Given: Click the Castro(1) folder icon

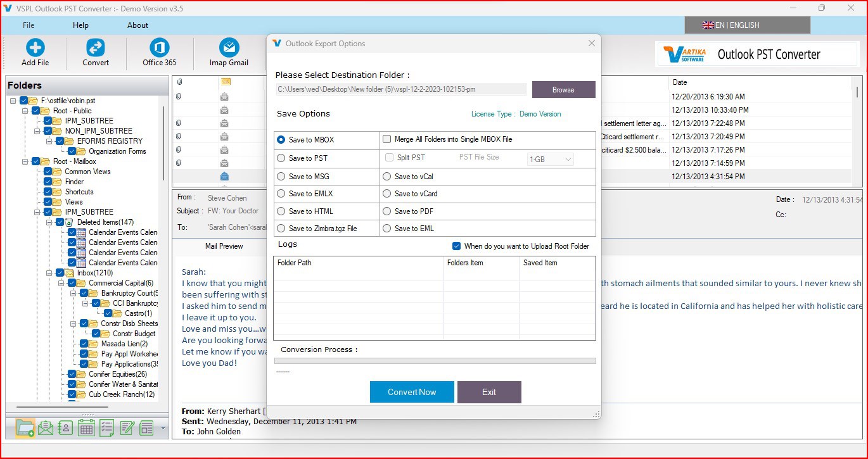Looking at the screenshot, I should point(118,313).
